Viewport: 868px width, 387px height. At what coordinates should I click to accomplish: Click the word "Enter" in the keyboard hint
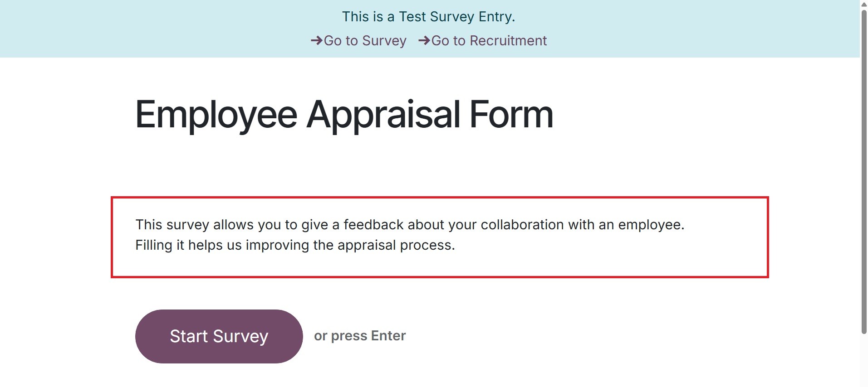(x=388, y=336)
